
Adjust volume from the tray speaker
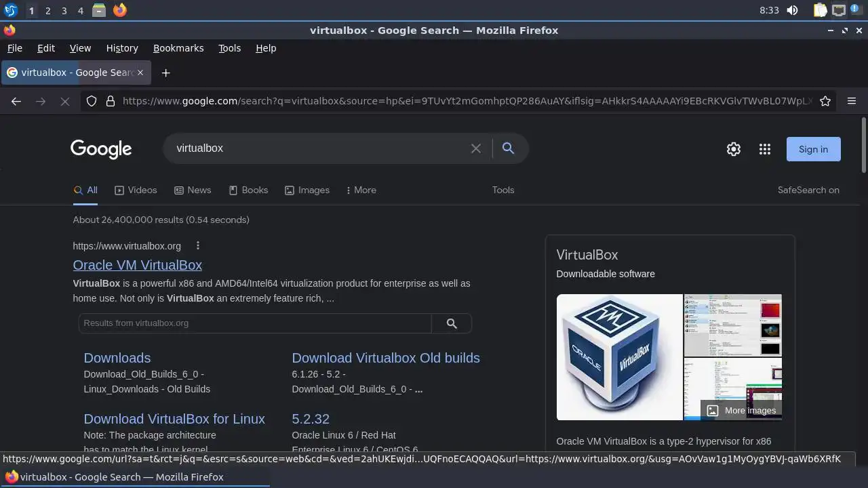(x=793, y=10)
